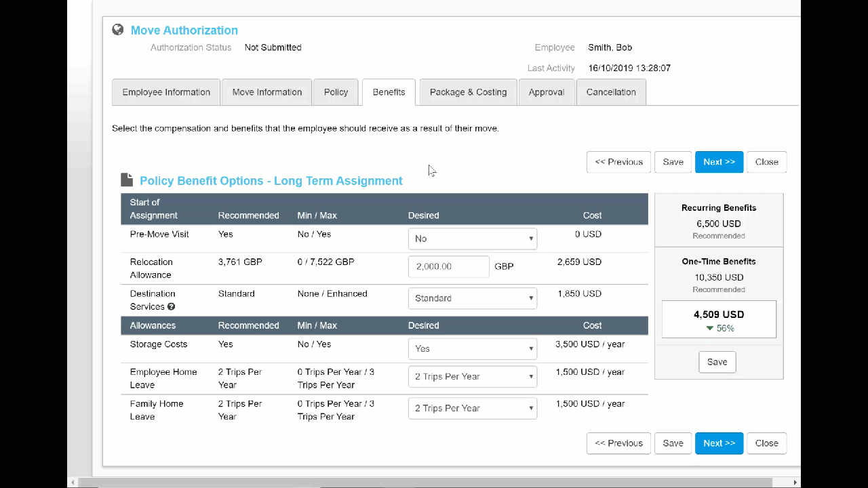Click Save in the benefits summary panel
This screenshot has height=488, width=868.
coord(717,362)
